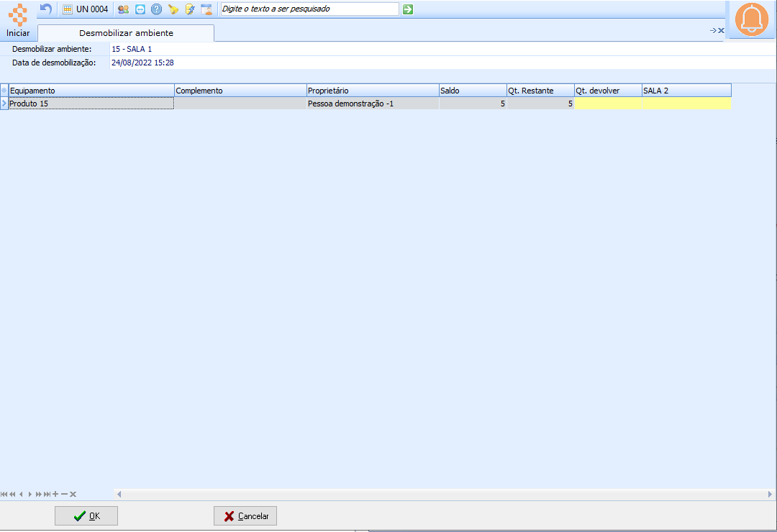Image resolution: width=777 pixels, height=532 pixels.
Task: Open the orange notification bell
Action: pyautogui.click(x=752, y=19)
